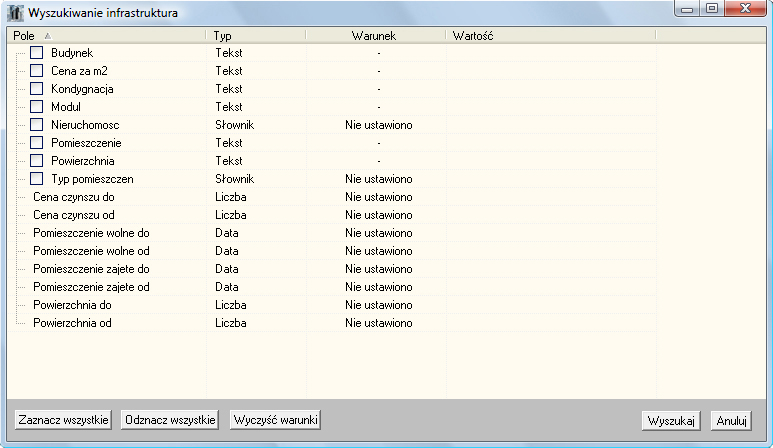
Task: Set condition for Cena czynszu do
Action: (x=379, y=197)
